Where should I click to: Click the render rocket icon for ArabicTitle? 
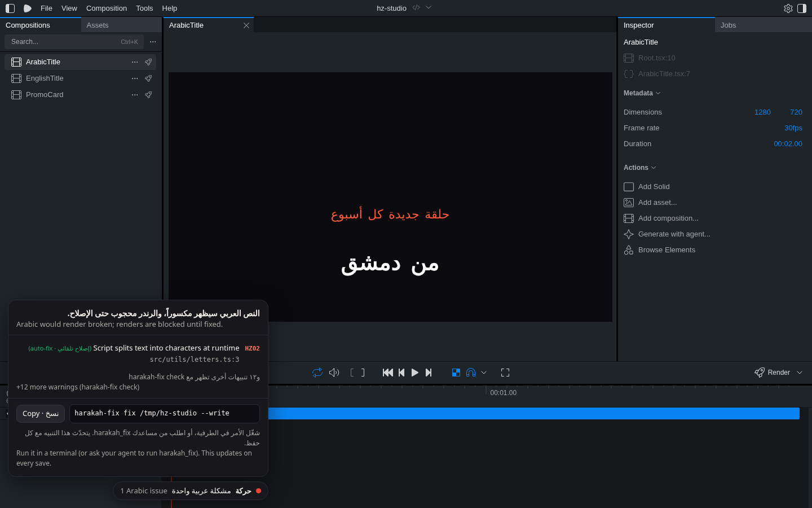point(148,62)
